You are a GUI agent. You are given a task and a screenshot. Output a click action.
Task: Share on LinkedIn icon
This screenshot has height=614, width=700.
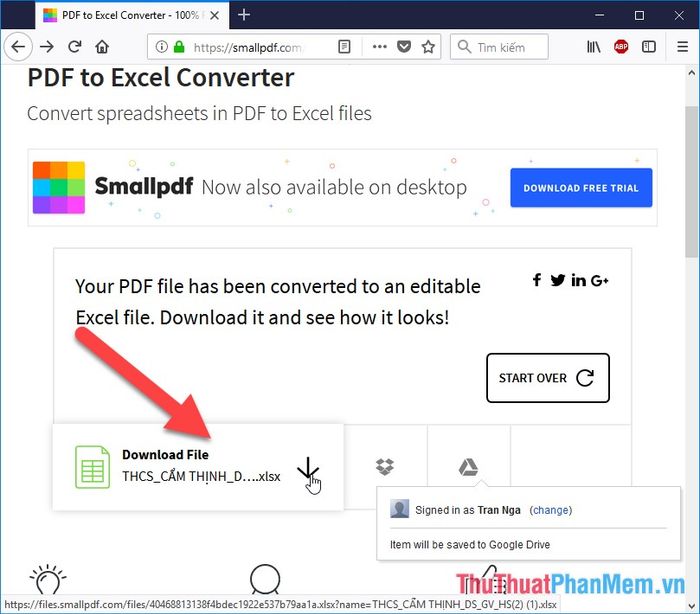point(579,280)
